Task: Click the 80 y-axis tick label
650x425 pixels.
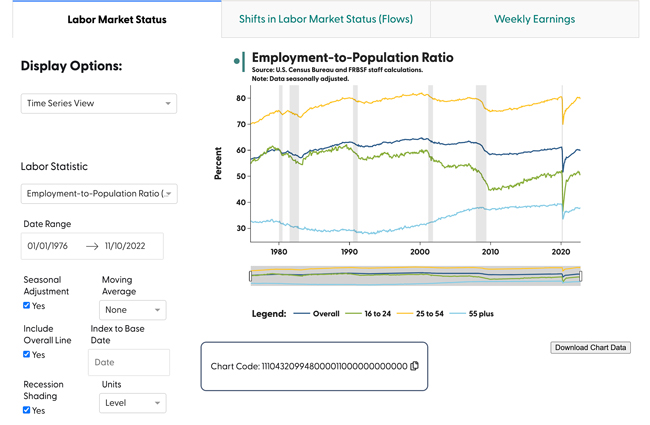Action: click(x=241, y=98)
